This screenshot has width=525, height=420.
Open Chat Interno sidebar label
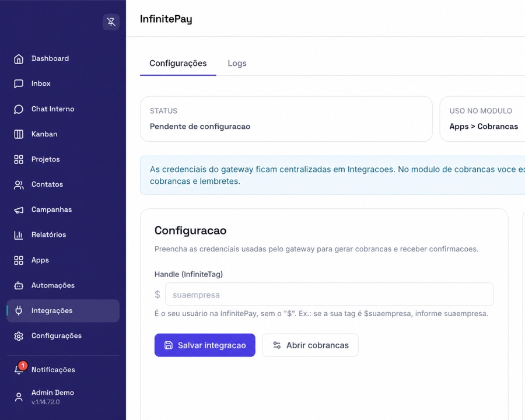(53, 109)
